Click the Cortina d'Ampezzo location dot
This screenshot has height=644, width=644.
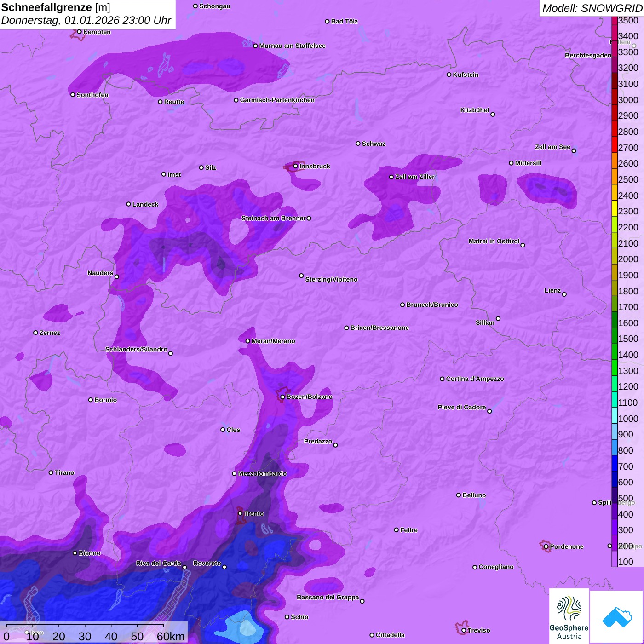pos(442,379)
